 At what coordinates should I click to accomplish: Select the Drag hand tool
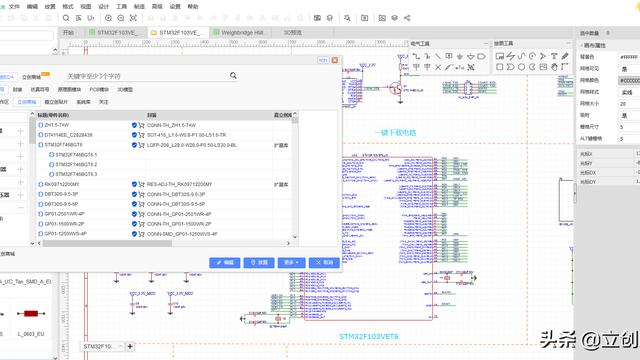[x=554, y=67]
